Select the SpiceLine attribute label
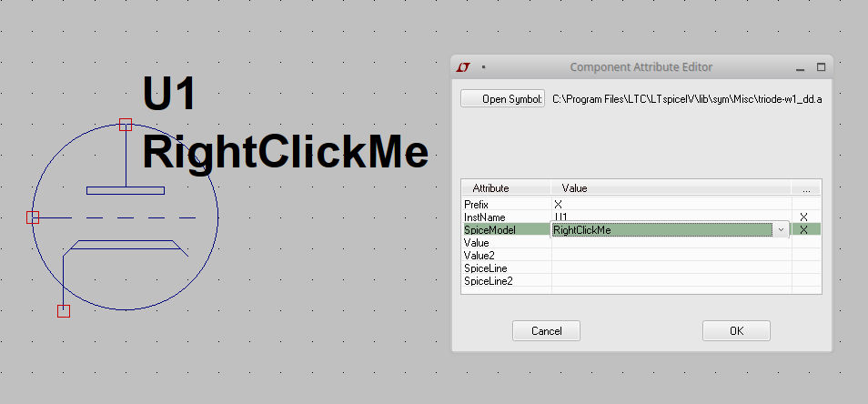Viewport: 868px width, 404px height. [486, 268]
